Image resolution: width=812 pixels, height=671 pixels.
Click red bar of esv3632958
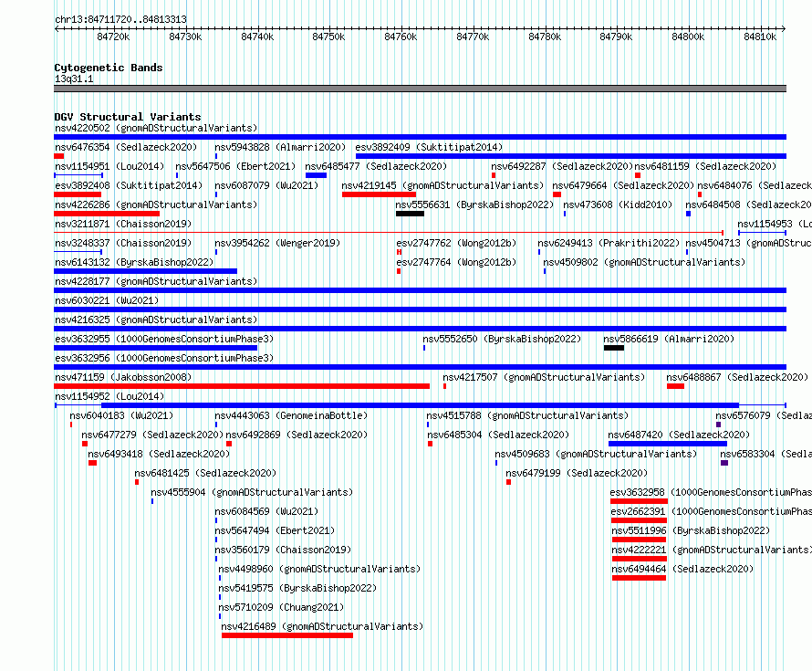point(639,501)
